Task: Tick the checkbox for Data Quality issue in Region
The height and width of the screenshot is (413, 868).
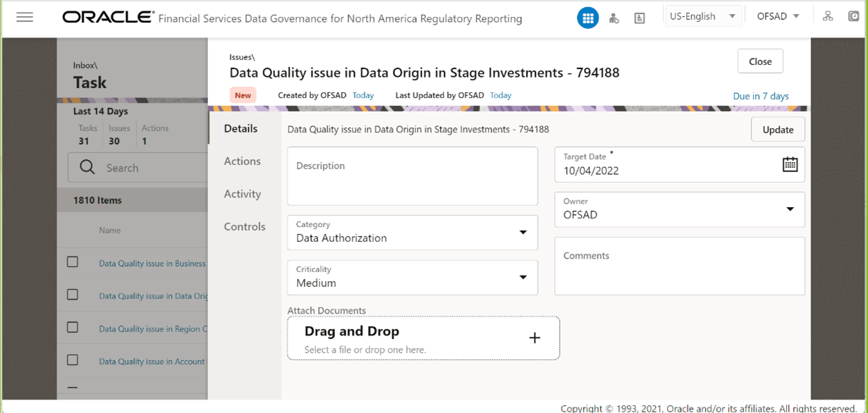Action: pyautogui.click(x=73, y=328)
